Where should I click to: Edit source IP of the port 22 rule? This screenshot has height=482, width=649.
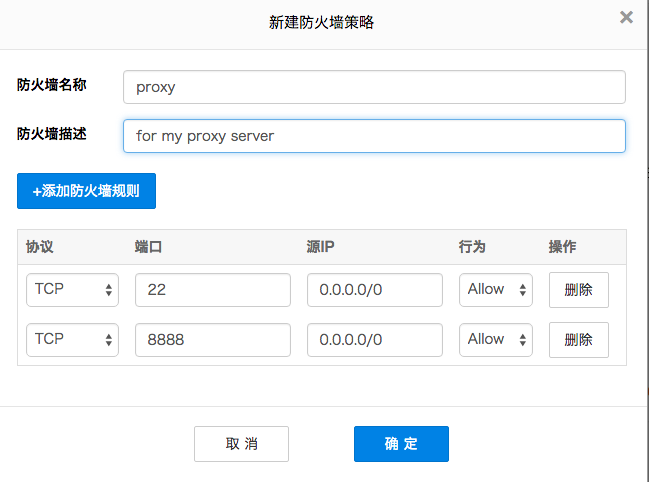click(375, 290)
